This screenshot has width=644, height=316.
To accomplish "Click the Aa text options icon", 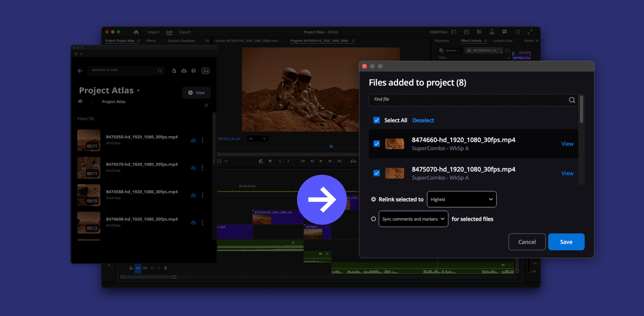I will 205,71.
